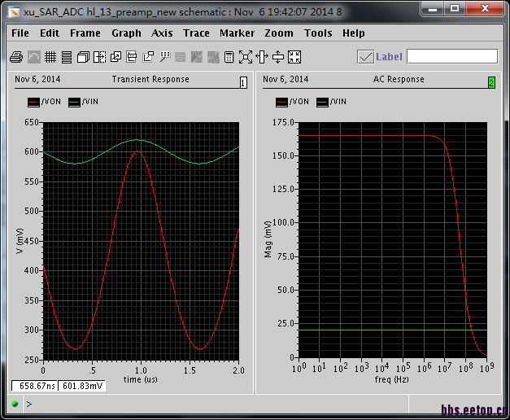Click the red /VON peak in transient plot
The image size is (510, 420).
point(138,151)
